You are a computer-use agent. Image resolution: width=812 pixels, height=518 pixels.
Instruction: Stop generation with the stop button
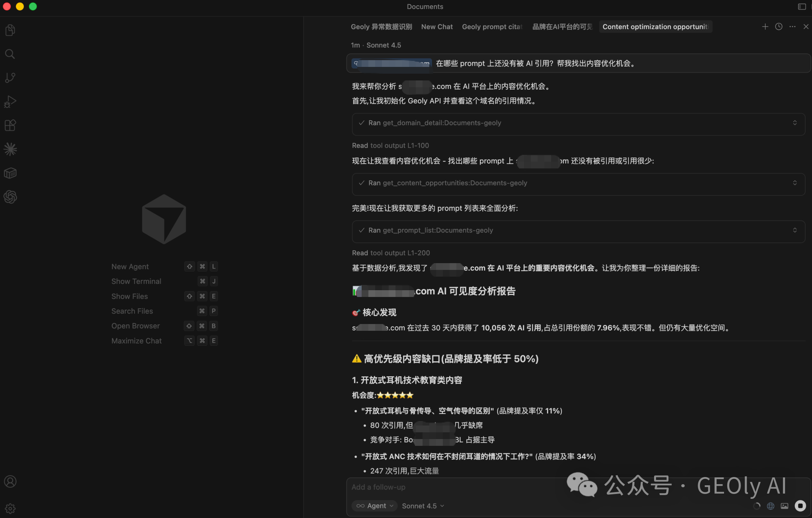[800, 506]
